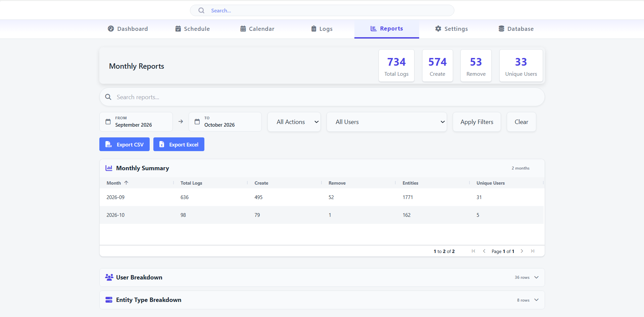Viewport: 644px width, 317px height.
Task: Open the Dashboard tab
Action: pos(128,29)
